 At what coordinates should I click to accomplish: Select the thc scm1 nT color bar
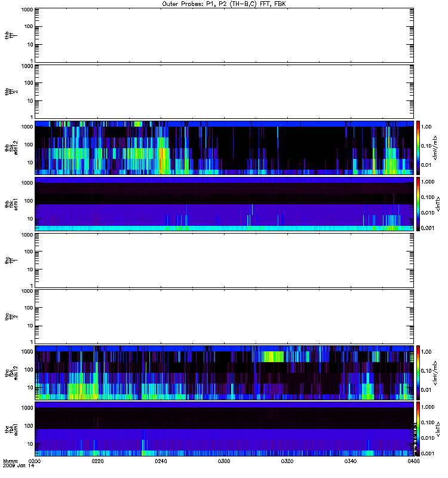418,429
